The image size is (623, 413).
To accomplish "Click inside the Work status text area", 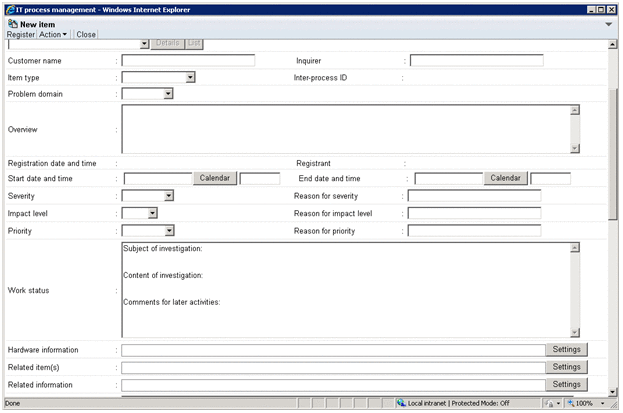I will click(346, 290).
